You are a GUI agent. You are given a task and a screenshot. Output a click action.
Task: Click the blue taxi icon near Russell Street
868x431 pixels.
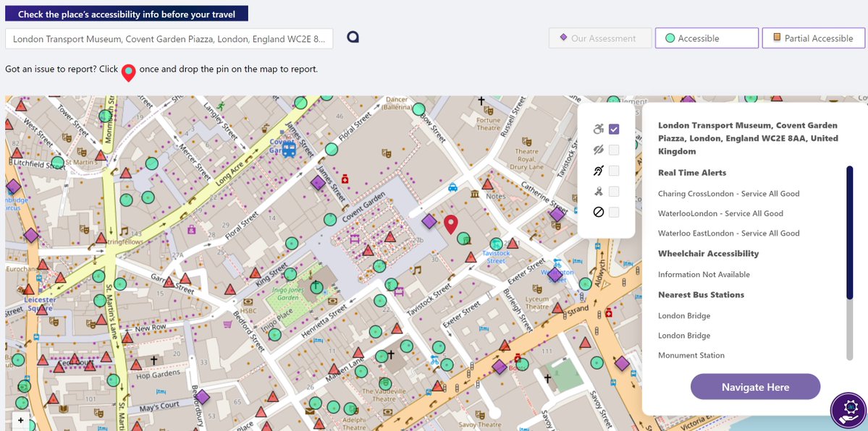(x=452, y=187)
